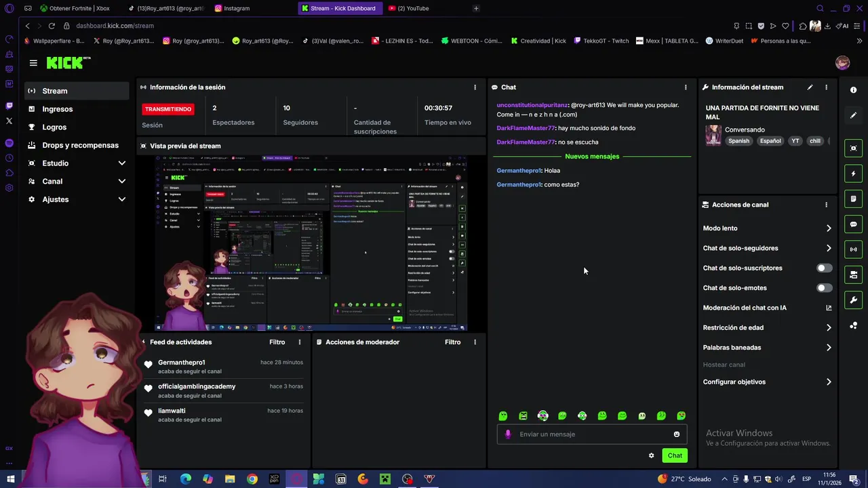868x488 pixels.
Task: Open the user avatar profile menu
Action: pyautogui.click(x=842, y=63)
